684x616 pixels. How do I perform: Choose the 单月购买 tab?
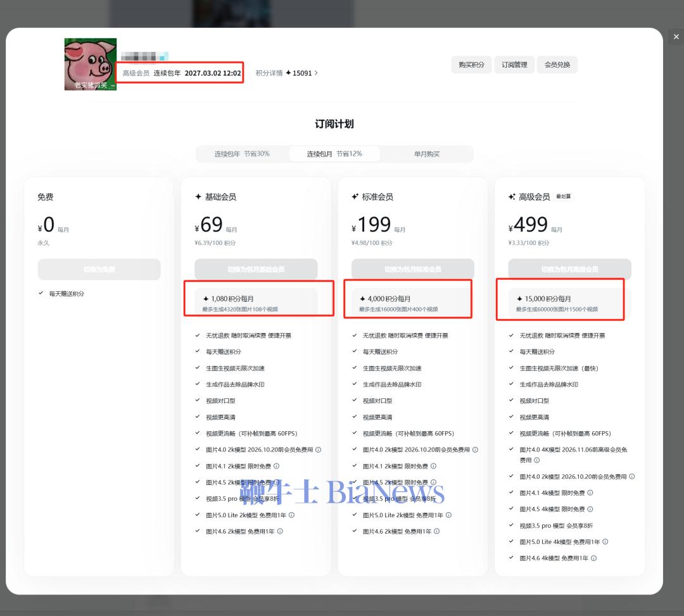click(x=427, y=154)
